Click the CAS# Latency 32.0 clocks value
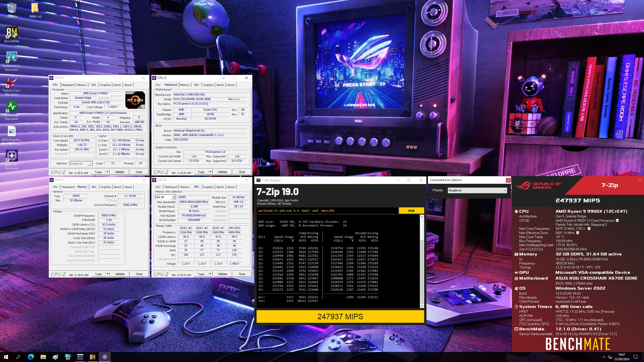 tap(109, 224)
